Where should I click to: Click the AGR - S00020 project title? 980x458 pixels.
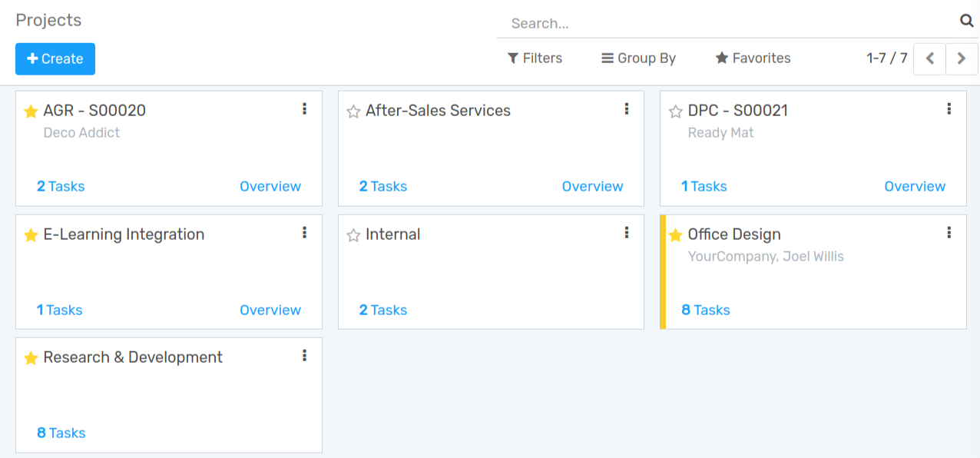94,111
